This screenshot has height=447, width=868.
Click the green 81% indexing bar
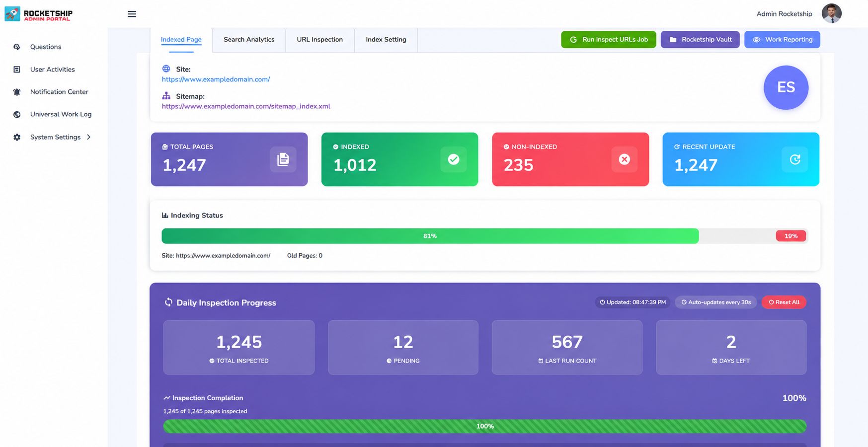430,236
